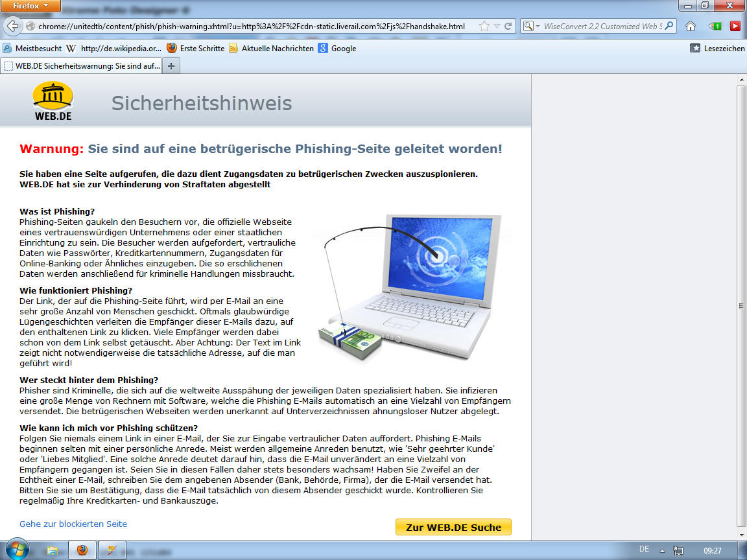747x560 pixels.
Task: Click the 'Zur WEB.DE Suche' button
Action: point(453,527)
